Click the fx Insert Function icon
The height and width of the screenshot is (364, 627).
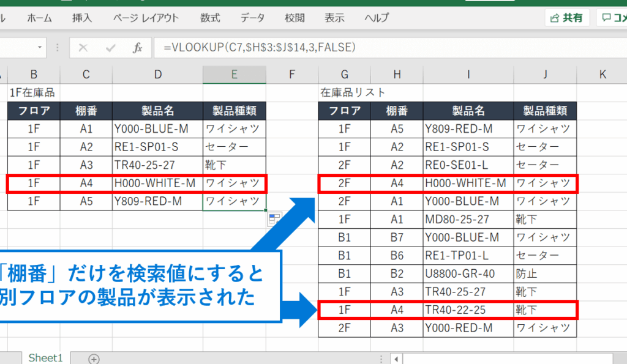click(138, 48)
